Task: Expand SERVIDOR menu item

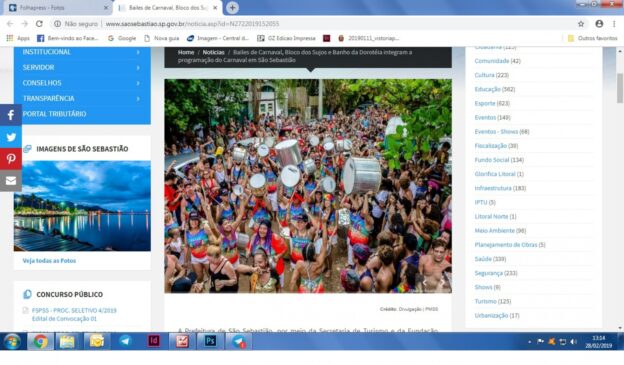Action: click(x=82, y=68)
